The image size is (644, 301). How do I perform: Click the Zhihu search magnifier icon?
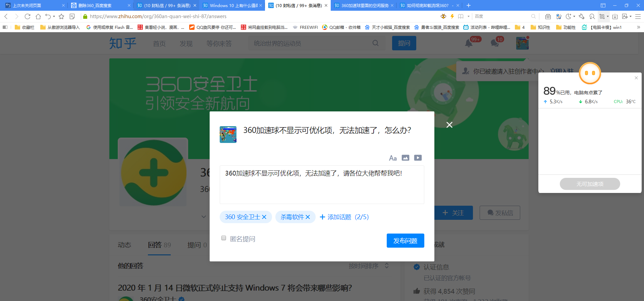376,43
